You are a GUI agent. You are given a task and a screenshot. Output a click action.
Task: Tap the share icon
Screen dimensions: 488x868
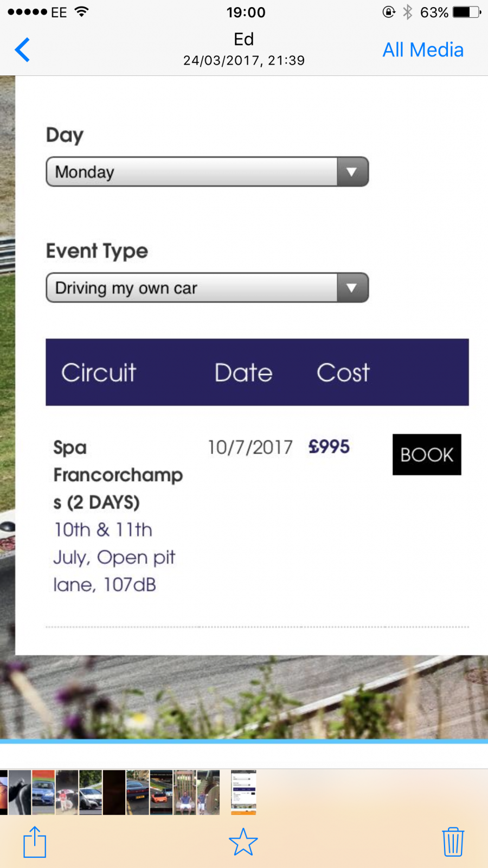[35, 841]
